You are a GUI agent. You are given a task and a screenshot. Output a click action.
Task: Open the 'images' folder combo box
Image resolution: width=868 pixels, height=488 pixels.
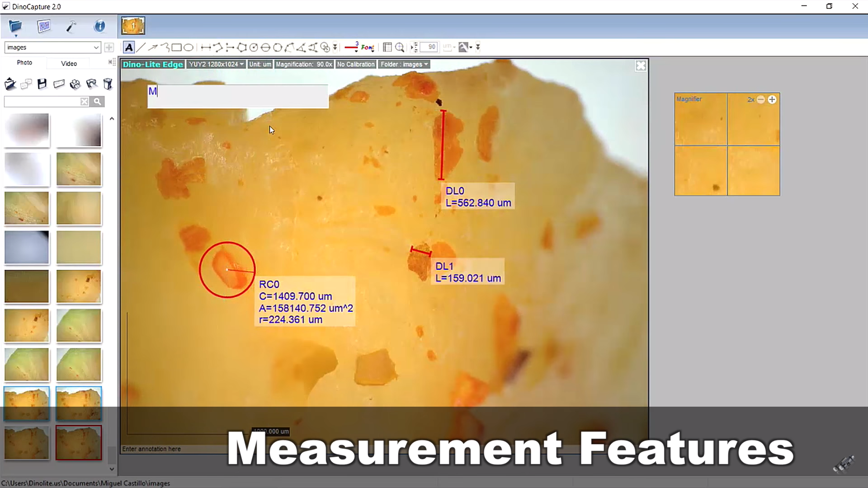pyautogui.click(x=52, y=47)
